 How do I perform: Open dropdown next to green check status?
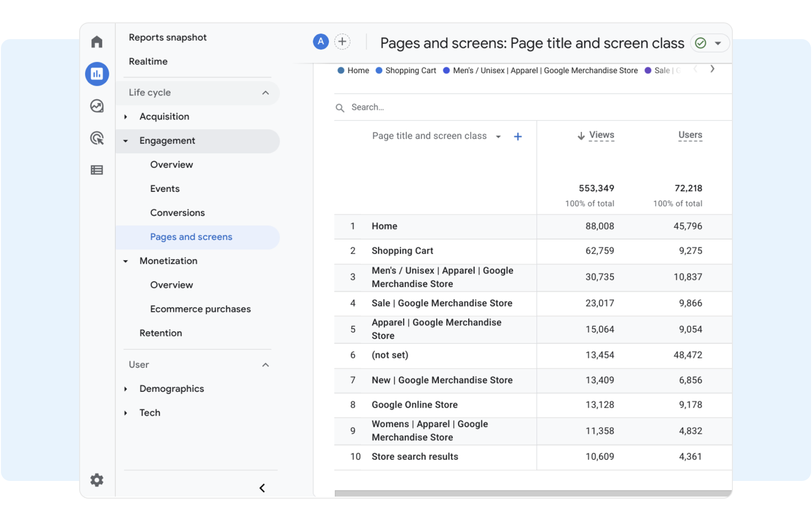click(x=718, y=43)
